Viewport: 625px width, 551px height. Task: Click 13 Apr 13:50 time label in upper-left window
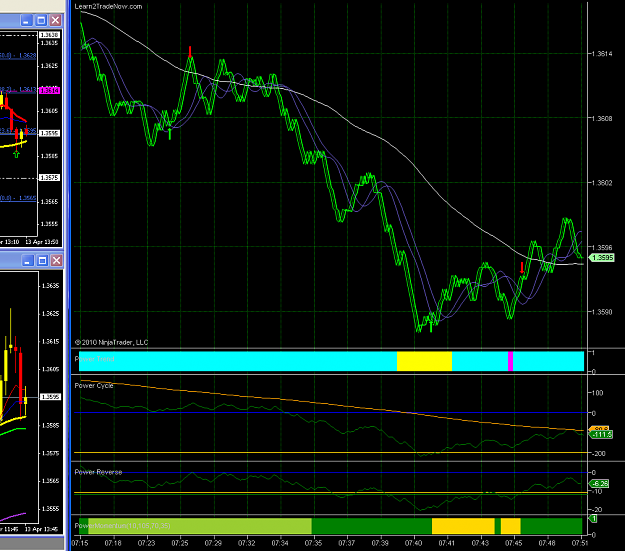point(42,242)
